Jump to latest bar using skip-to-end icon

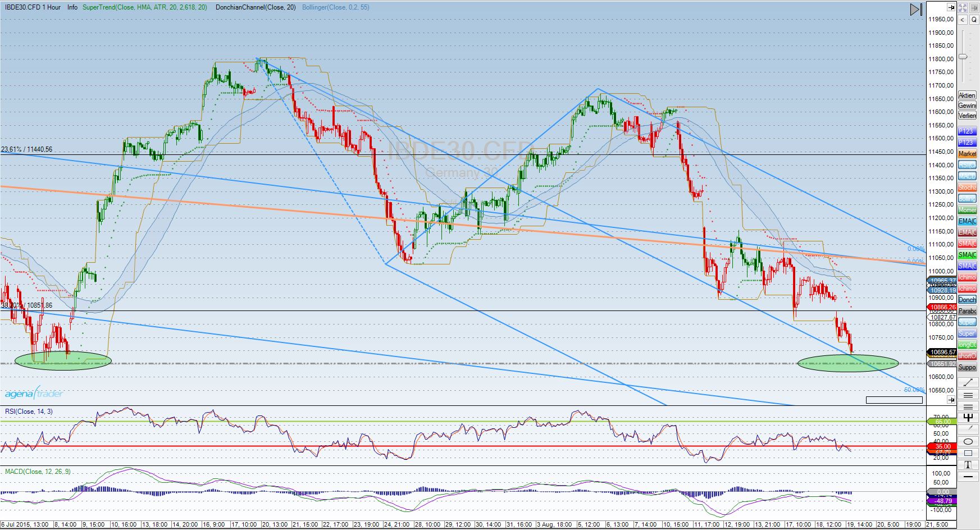[x=916, y=10]
